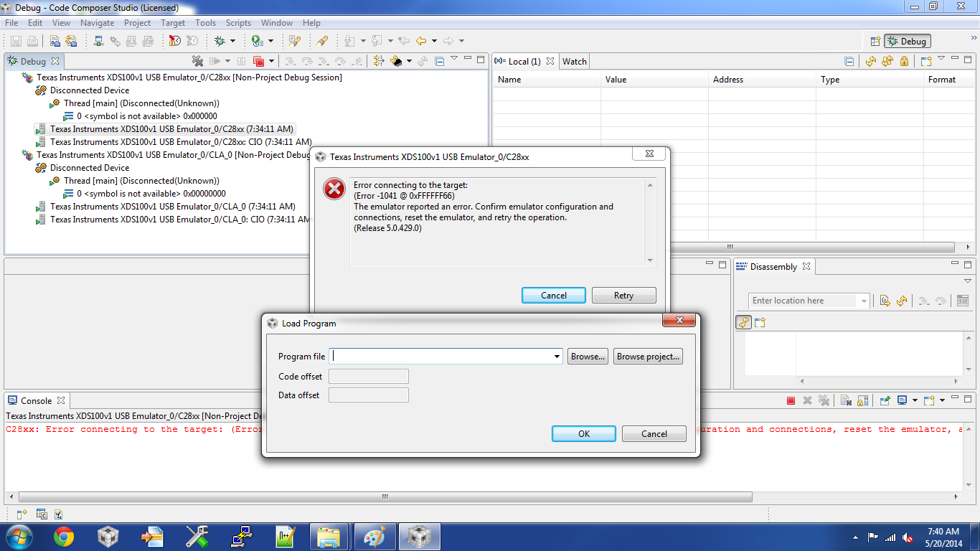Open the Target menu

point(173,23)
